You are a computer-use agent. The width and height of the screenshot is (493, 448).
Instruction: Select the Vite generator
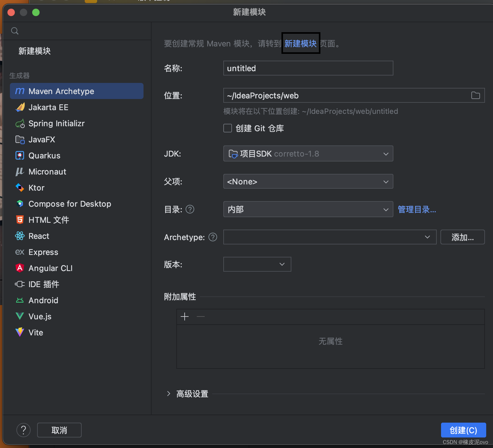point(76,332)
